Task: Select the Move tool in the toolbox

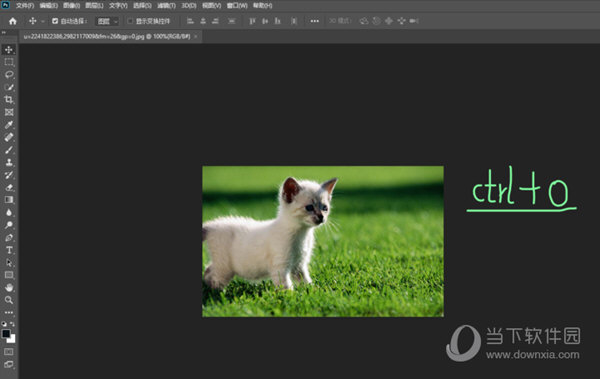Action: 9,49
